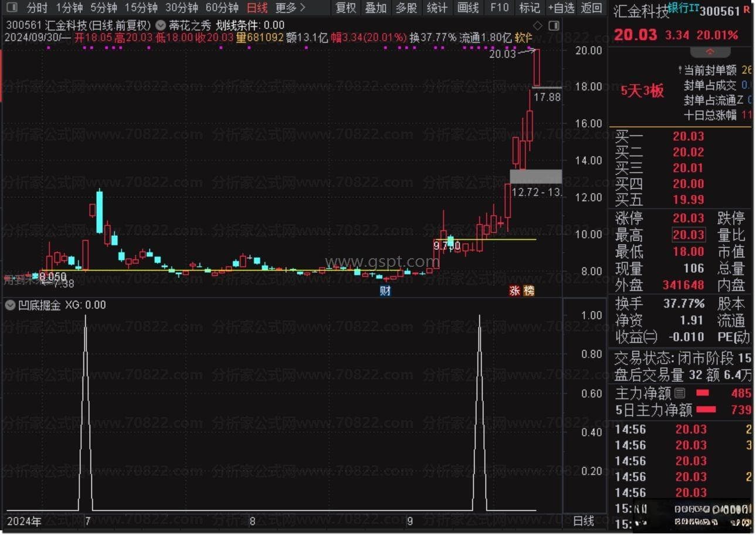
Task: Click the 十日总涨幅 row label
Action: [x=710, y=115]
